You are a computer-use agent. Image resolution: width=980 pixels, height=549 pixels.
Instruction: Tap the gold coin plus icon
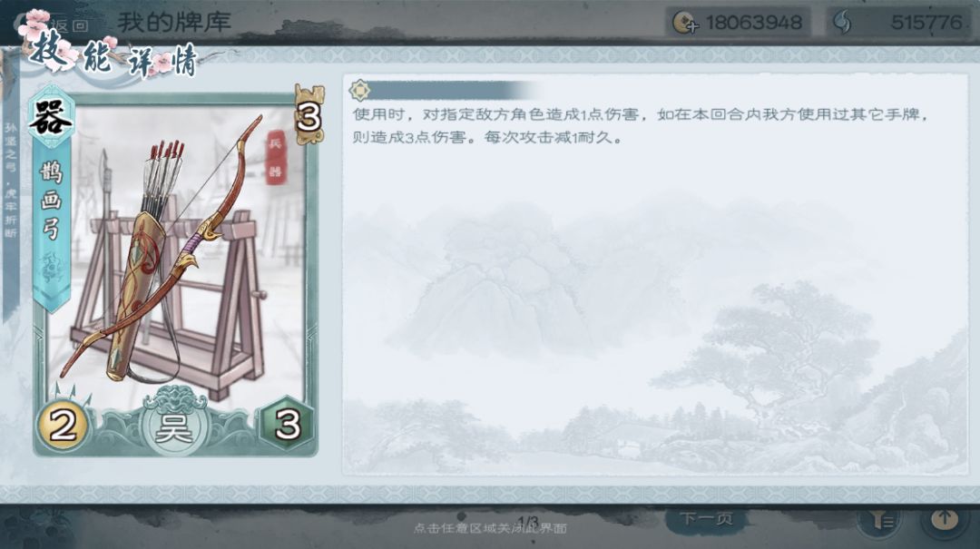685,24
